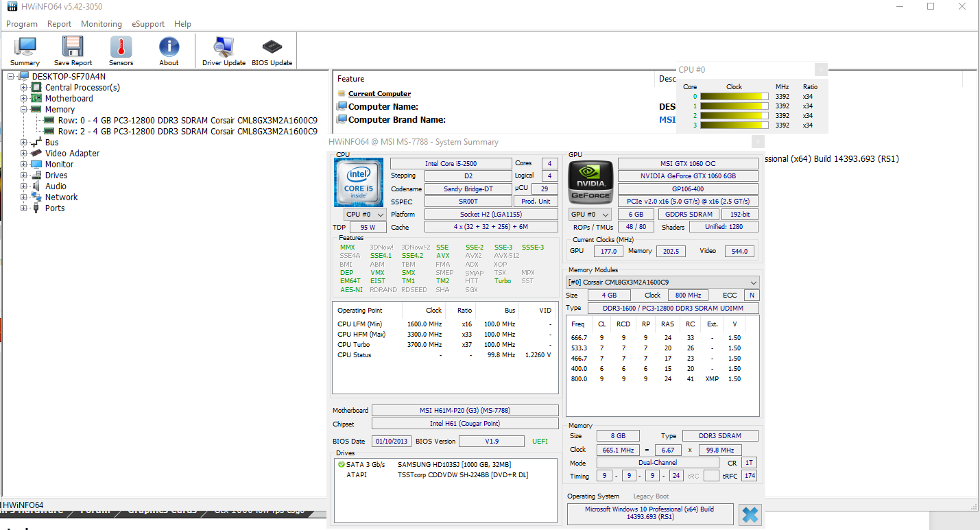
Task: Select the Memory module icon in the tree
Action: [x=36, y=109]
